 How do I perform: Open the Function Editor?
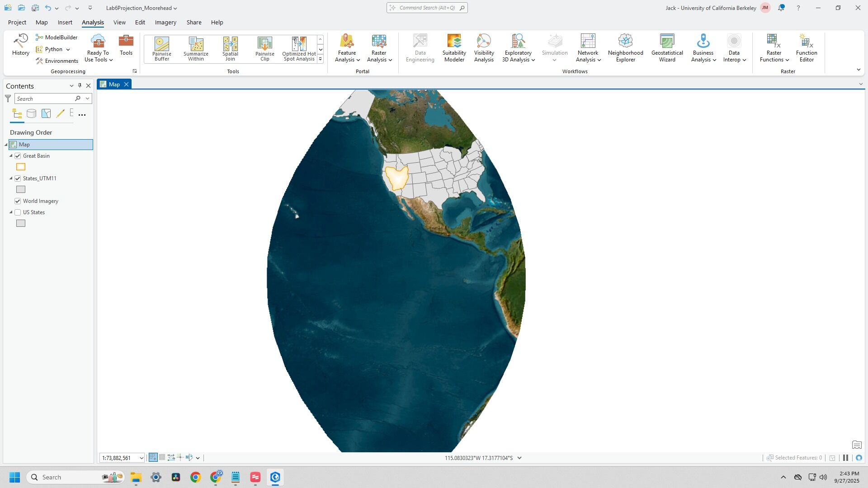[806, 48]
